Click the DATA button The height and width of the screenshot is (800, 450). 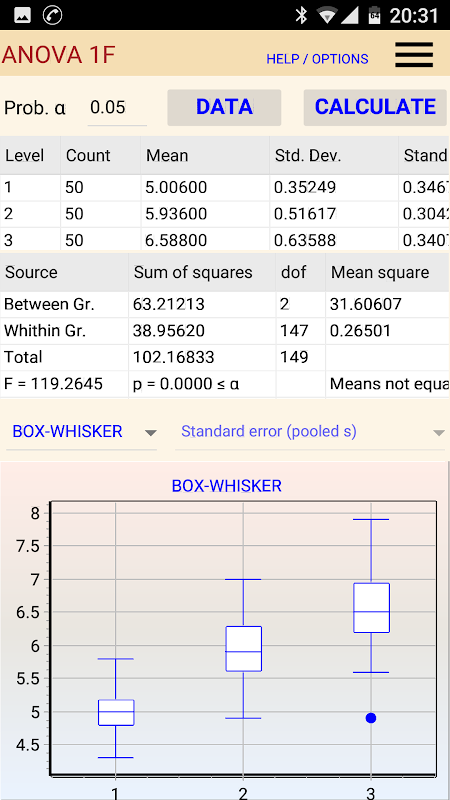(224, 107)
